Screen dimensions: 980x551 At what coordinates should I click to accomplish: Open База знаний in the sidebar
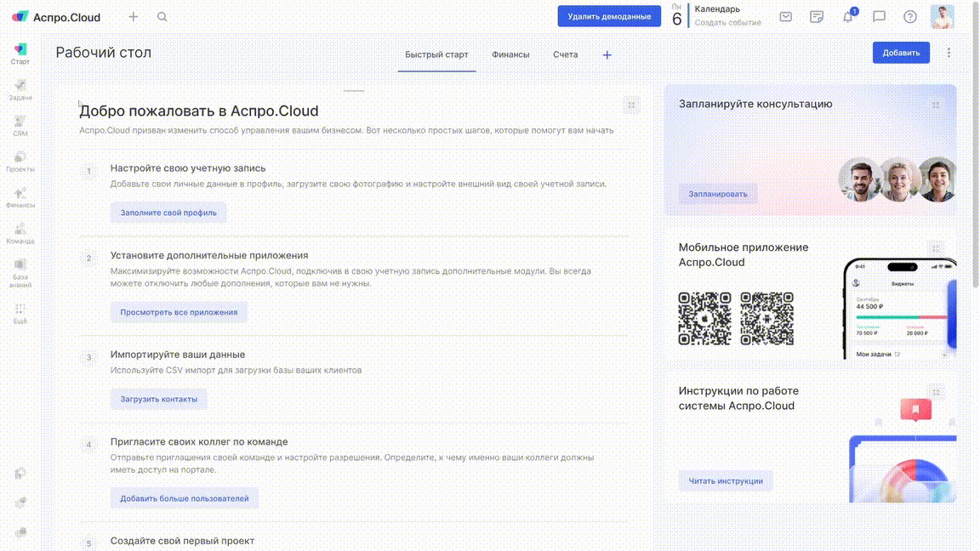pyautogui.click(x=20, y=274)
